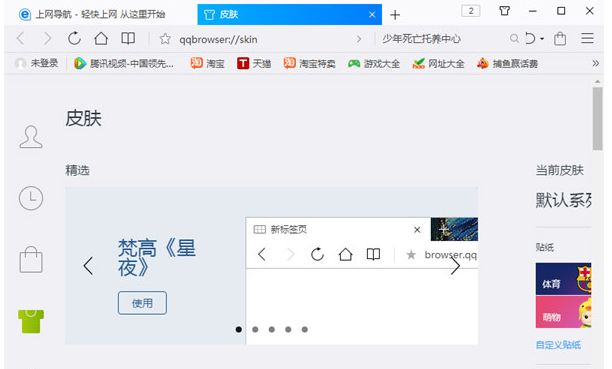This screenshot has width=612, height=369.
Task: Click the address bar go arrow
Action: pyautogui.click(x=359, y=39)
